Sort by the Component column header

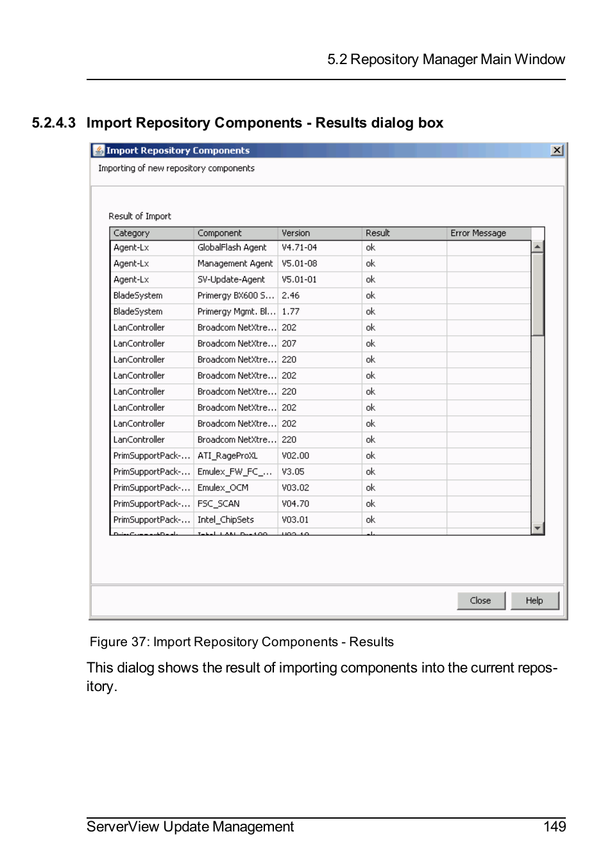[x=236, y=233]
